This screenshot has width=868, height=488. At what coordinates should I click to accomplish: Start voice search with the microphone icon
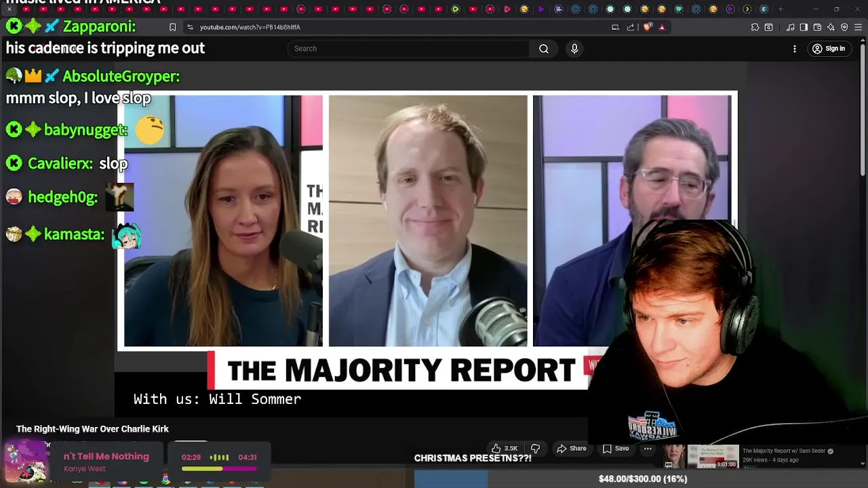pyautogui.click(x=574, y=49)
